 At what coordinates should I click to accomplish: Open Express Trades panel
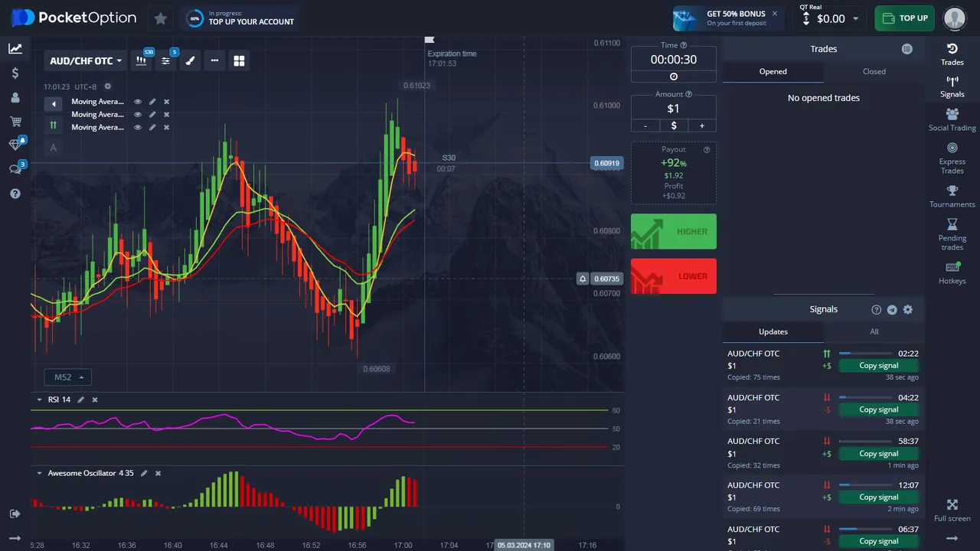point(952,158)
